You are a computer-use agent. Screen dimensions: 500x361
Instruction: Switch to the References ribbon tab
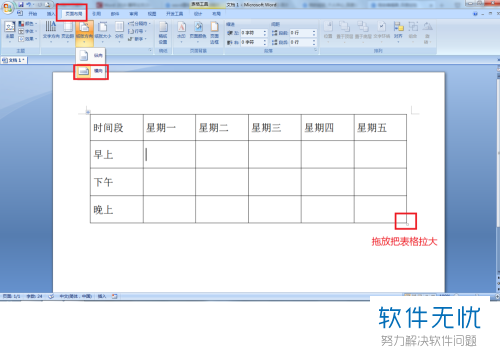coord(97,14)
